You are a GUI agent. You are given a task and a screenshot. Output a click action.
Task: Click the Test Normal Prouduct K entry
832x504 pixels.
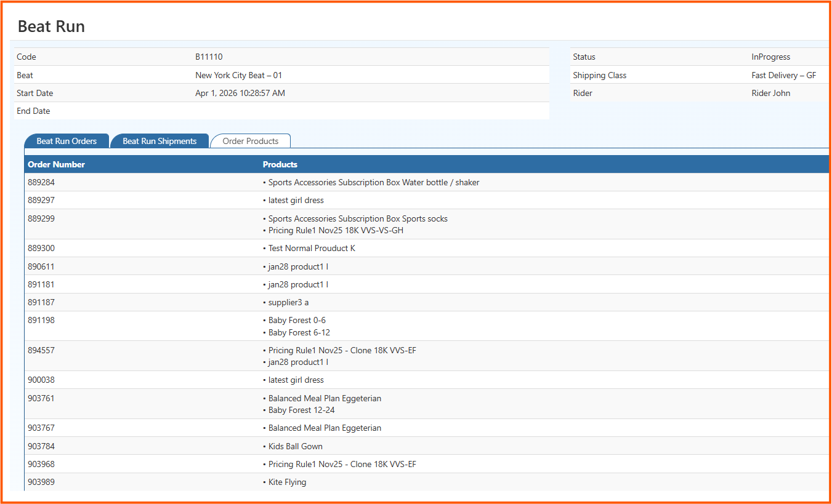tap(312, 248)
